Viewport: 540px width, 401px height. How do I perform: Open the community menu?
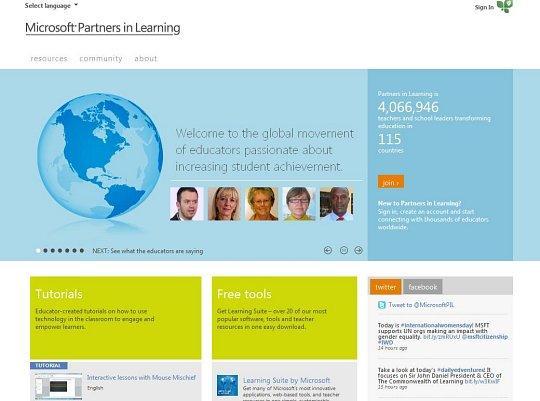pyautogui.click(x=101, y=59)
